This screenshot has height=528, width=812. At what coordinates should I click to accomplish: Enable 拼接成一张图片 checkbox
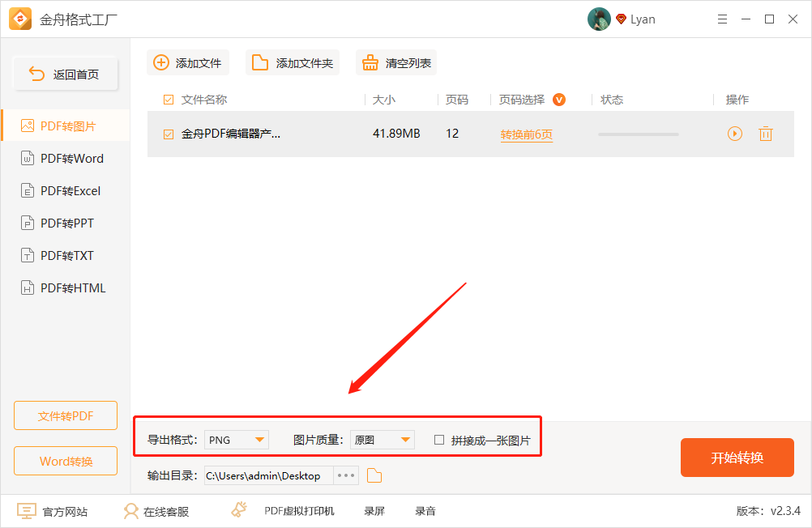click(439, 440)
